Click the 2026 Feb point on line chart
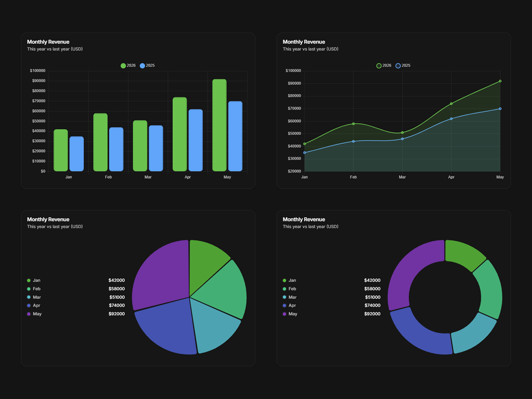 coord(353,124)
